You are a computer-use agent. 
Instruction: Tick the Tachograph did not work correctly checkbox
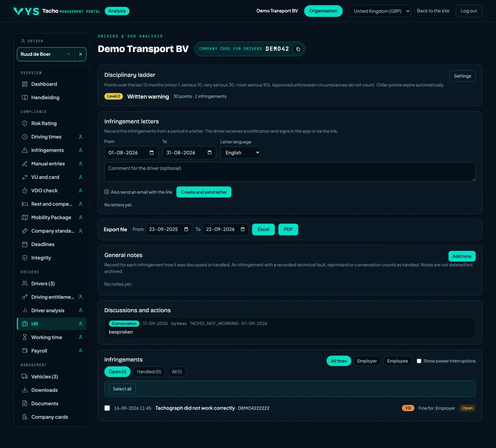point(107,408)
